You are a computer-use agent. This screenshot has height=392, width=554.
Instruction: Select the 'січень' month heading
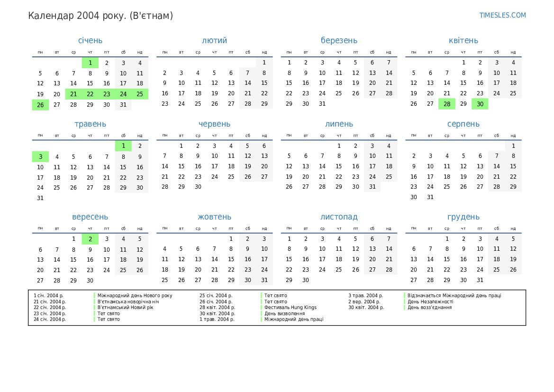(x=90, y=40)
